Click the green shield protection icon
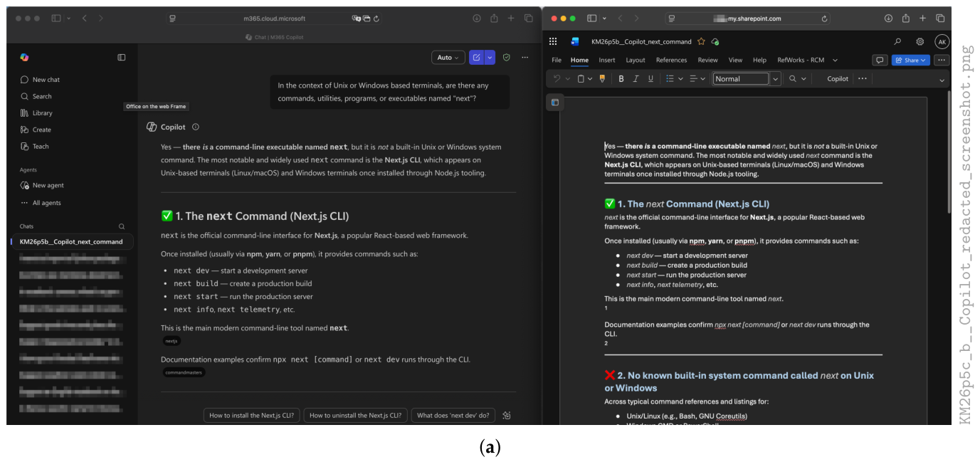980x462 pixels. 507,58
